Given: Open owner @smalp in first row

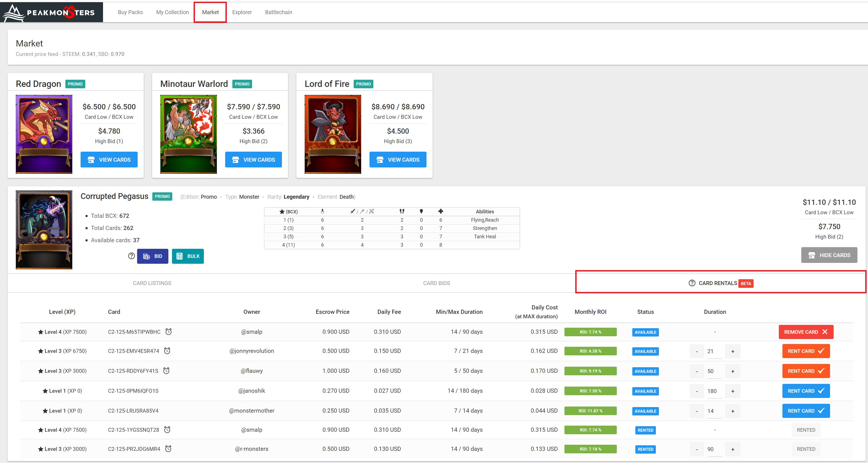Looking at the screenshot, I should click(x=251, y=332).
